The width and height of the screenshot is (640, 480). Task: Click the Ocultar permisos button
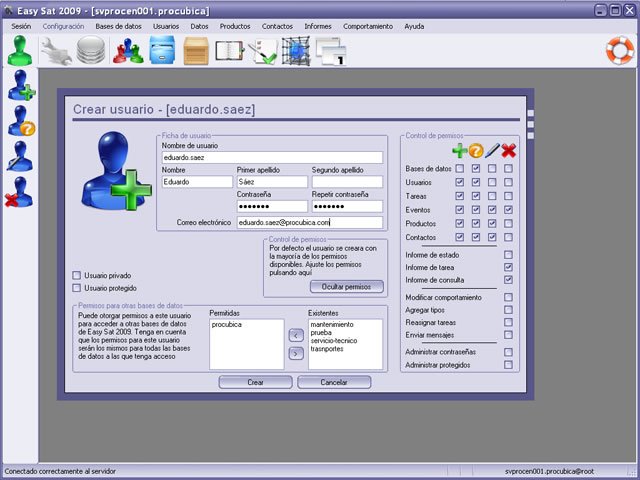point(347,287)
